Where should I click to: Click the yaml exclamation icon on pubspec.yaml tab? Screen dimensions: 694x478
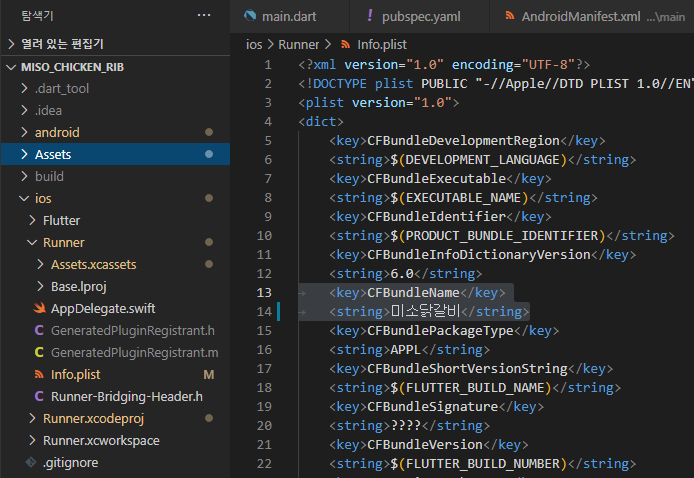[x=370, y=15]
